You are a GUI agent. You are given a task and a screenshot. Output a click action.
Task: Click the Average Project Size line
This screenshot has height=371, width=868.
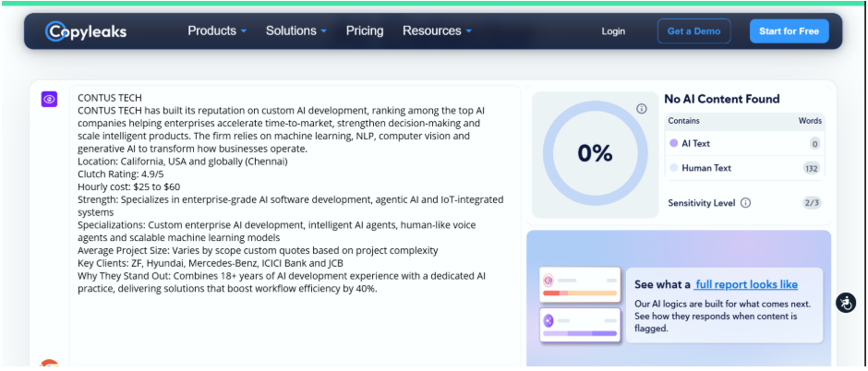coord(258,250)
